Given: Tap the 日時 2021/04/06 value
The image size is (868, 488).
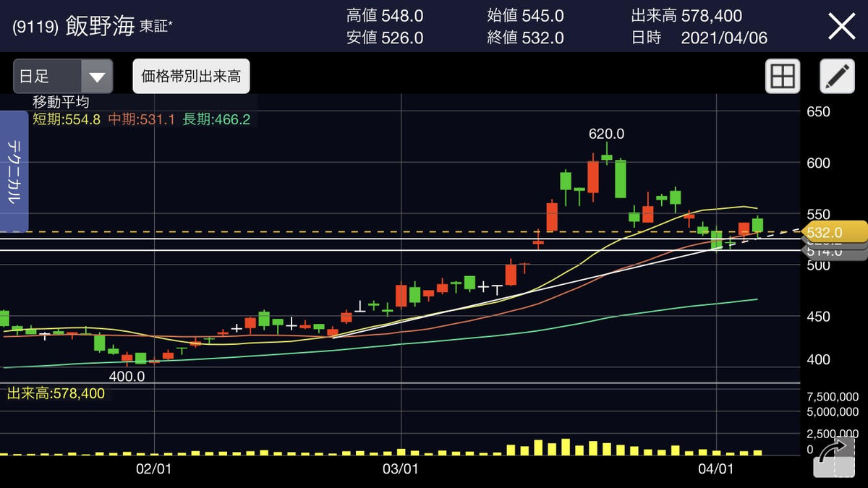Looking at the screenshot, I should point(699,38).
